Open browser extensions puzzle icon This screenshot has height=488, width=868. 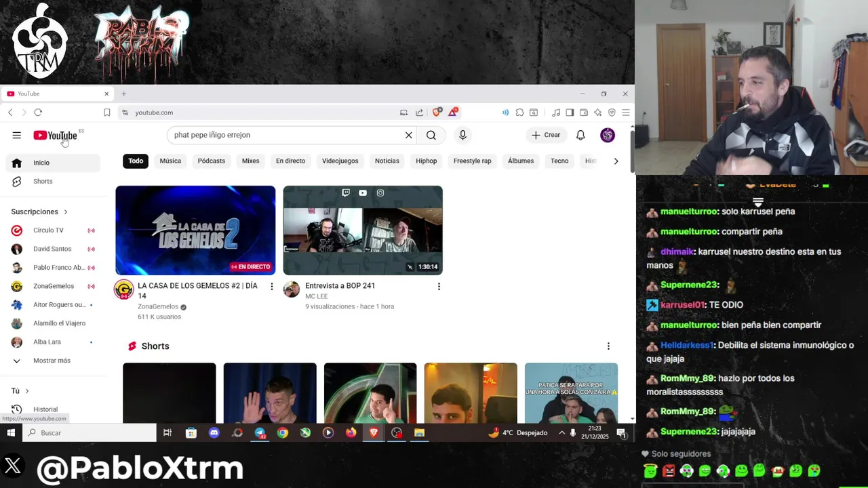[x=519, y=113]
